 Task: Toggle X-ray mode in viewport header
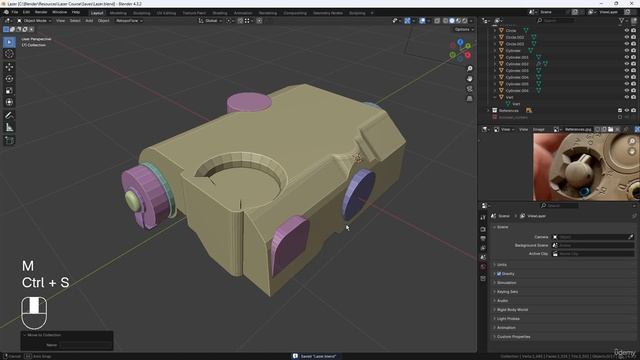(437, 20)
